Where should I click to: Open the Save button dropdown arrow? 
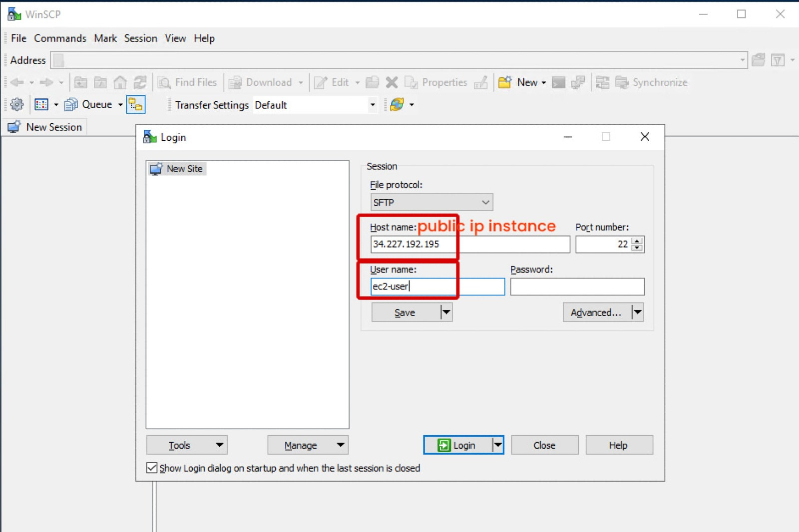point(446,312)
